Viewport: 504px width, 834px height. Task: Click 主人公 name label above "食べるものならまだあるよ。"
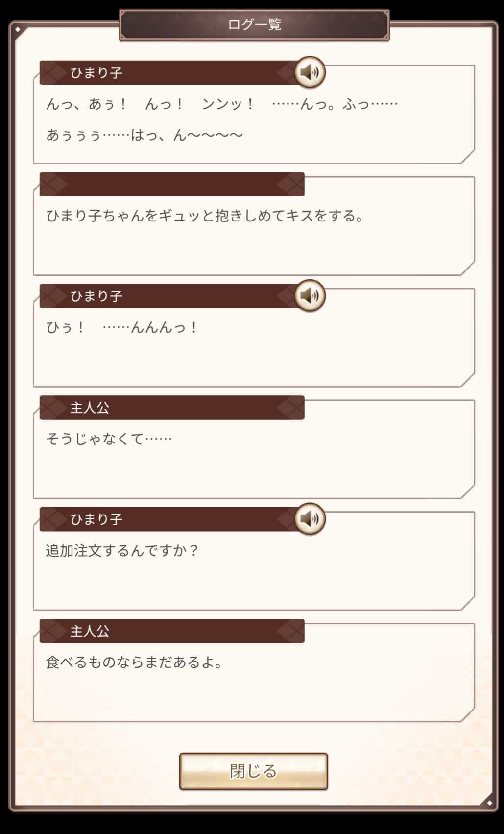(90, 631)
